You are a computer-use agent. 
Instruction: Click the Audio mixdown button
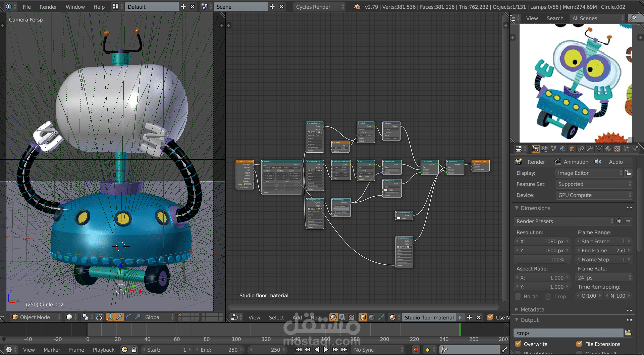(x=612, y=162)
